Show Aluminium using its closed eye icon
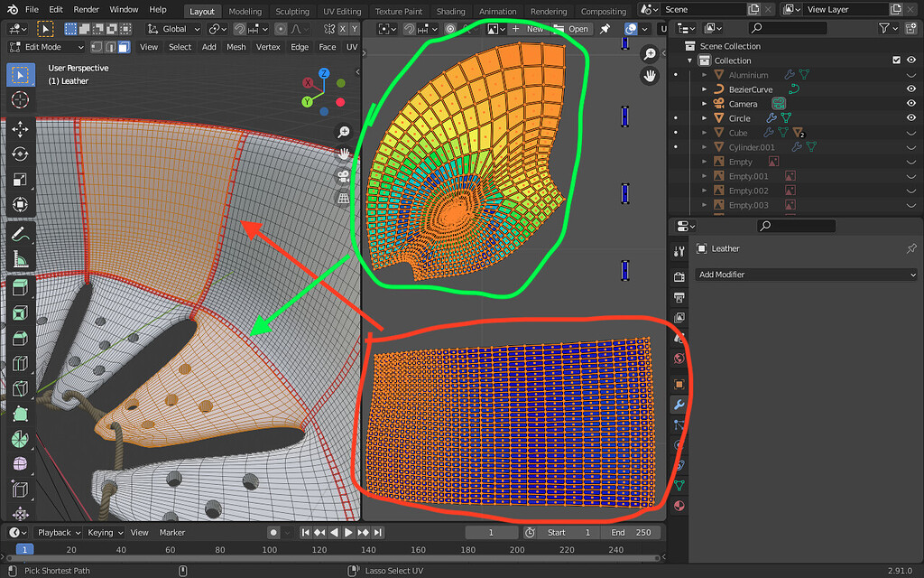924x578 pixels. tap(911, 75)
